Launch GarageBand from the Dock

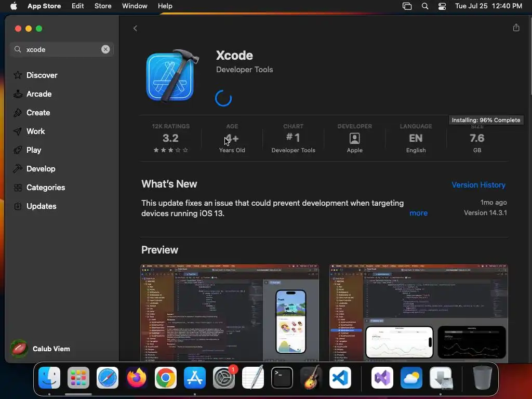[x=311, y=377]
